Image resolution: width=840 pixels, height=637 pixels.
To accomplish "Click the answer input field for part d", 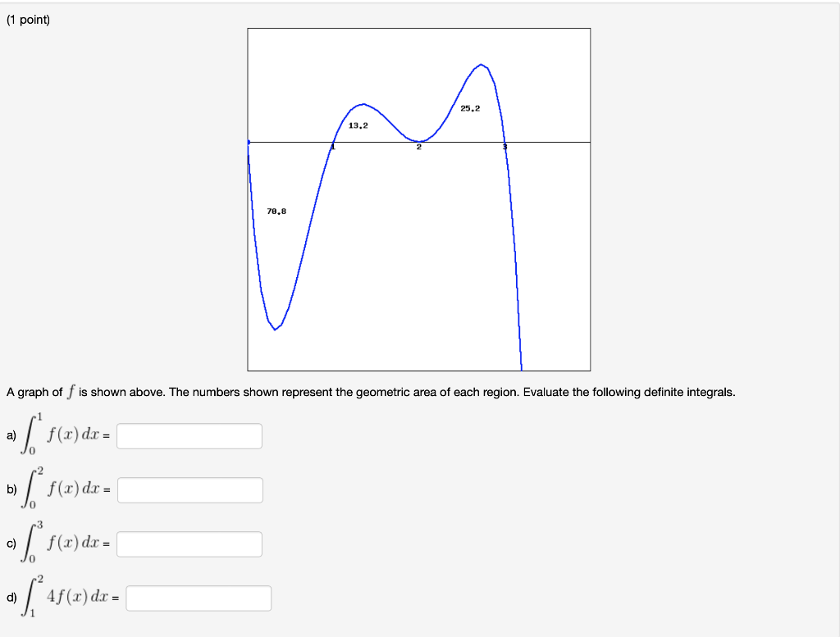I will (x=199, y=598).
